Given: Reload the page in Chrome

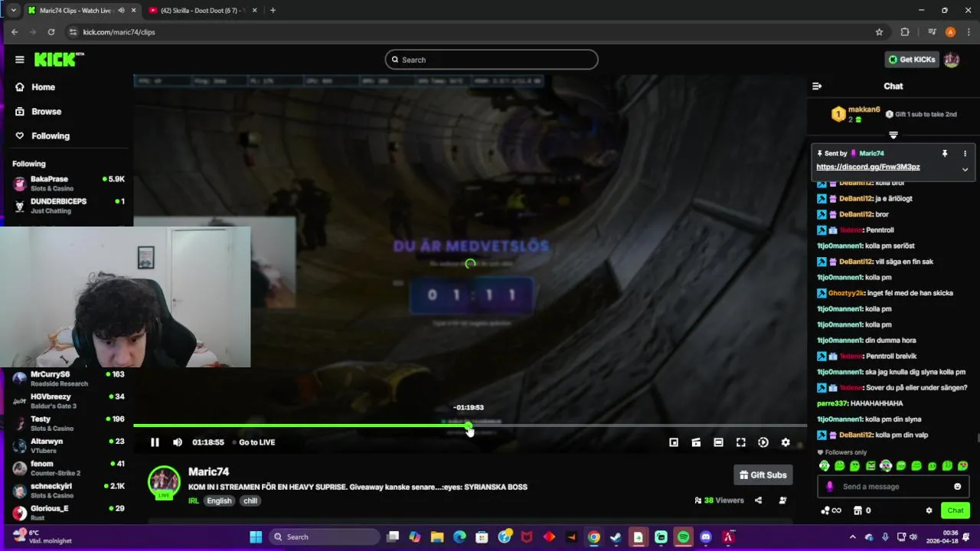Looking at the screenshot, I should pos(51,32).
